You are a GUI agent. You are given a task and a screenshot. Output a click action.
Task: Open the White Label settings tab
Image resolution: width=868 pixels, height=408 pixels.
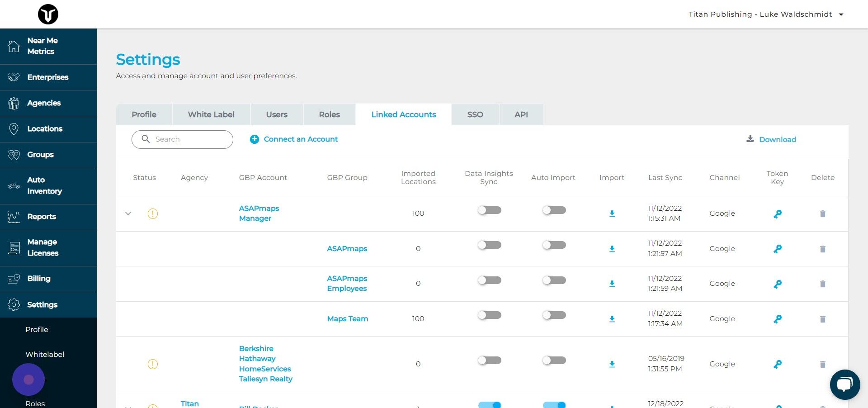tap(211, 114)
